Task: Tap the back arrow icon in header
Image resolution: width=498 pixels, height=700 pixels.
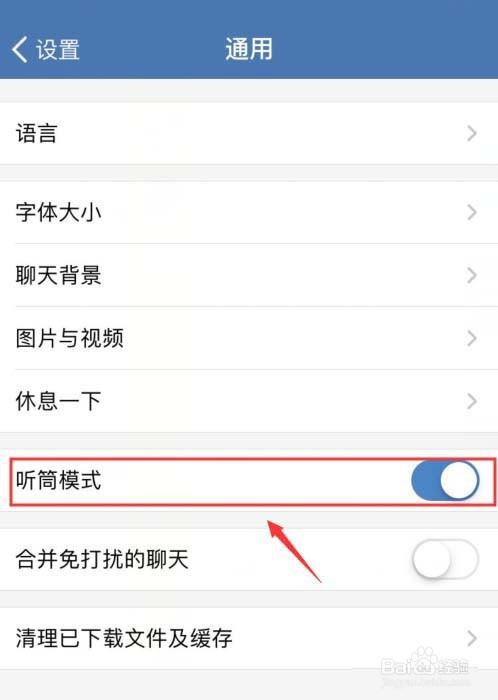Action: click(20, 49)
